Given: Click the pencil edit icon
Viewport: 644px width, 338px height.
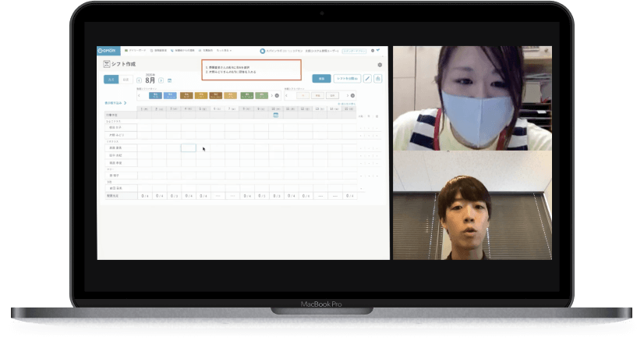Looking at the screenshot, I should (367, 79).
